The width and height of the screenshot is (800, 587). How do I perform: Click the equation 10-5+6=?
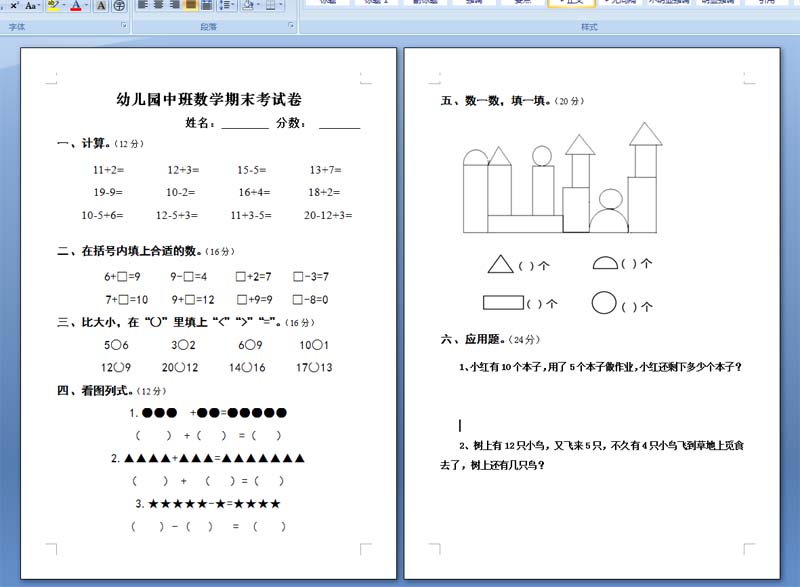click(102, 215)
